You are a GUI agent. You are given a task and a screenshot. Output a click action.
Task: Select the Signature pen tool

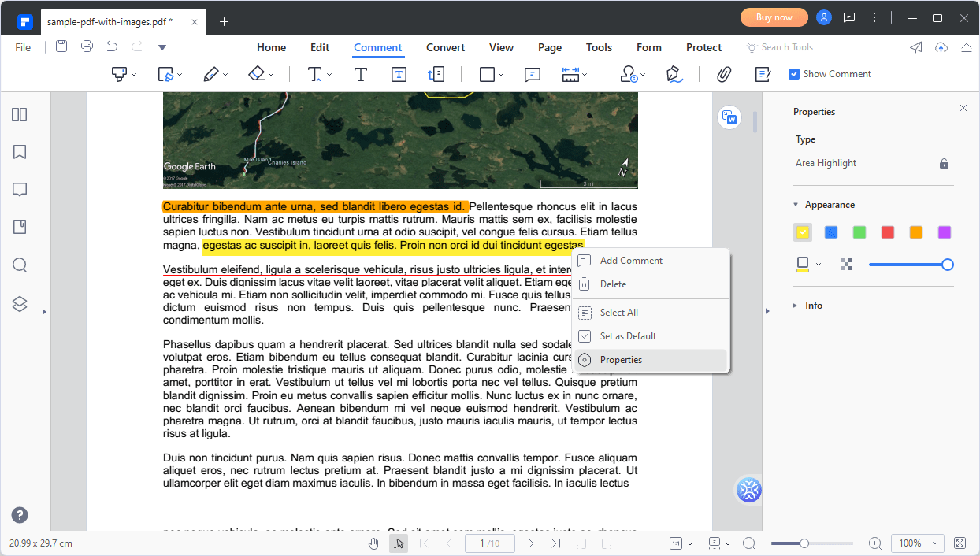pos(674,74)
